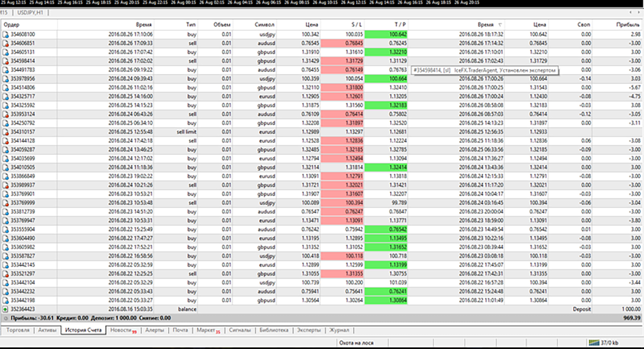The image size is (644, 349).
Task: Click the buy icon of order 353978956
Action: pos(6,79)
